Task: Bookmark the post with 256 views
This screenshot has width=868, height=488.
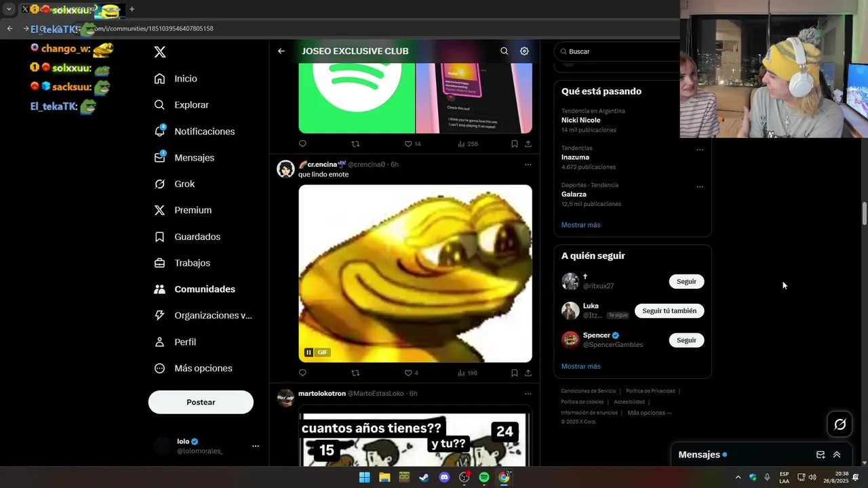Action: click(x=515, y=144)
